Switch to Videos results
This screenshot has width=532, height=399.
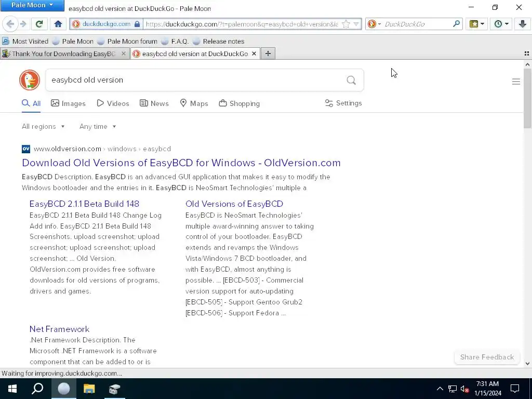pos(113,103)
